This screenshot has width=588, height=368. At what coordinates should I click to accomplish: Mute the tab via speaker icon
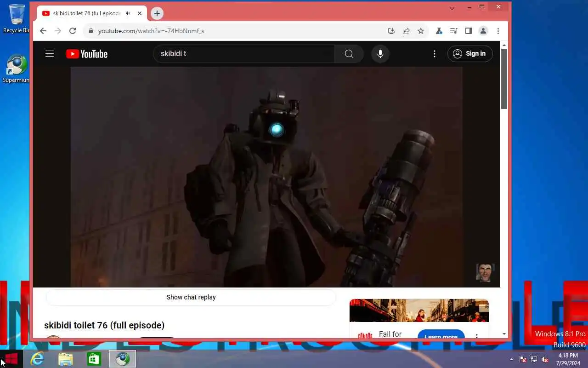[128, 13]
